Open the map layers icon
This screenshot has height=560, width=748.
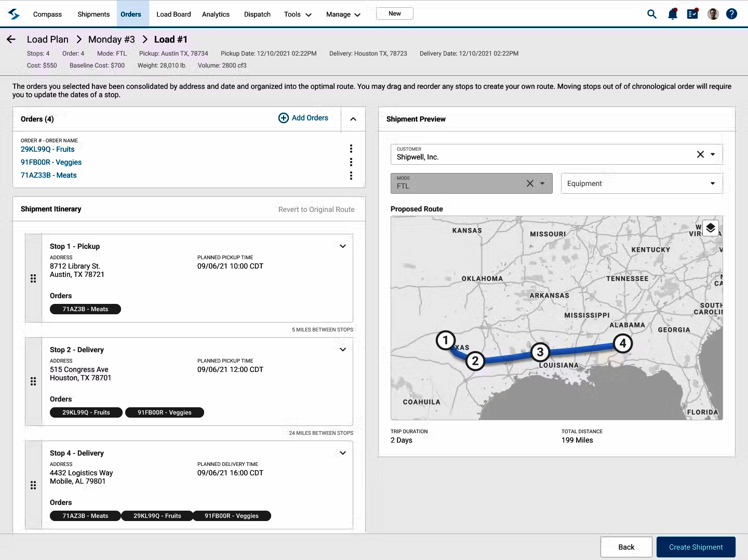pyautogui.click(x=710, y=228)
